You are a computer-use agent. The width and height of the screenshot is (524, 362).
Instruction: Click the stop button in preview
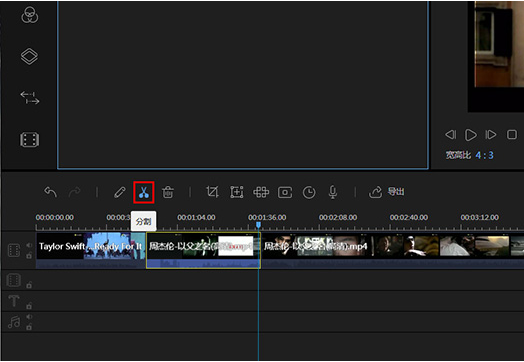(512, 135)
